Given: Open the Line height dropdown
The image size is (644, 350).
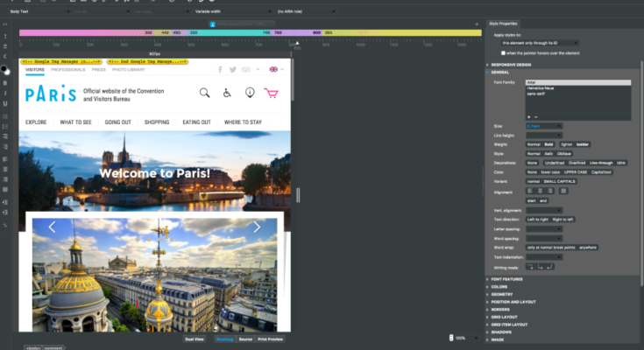Looking at the screenshot, I should (x=544, y=136).
